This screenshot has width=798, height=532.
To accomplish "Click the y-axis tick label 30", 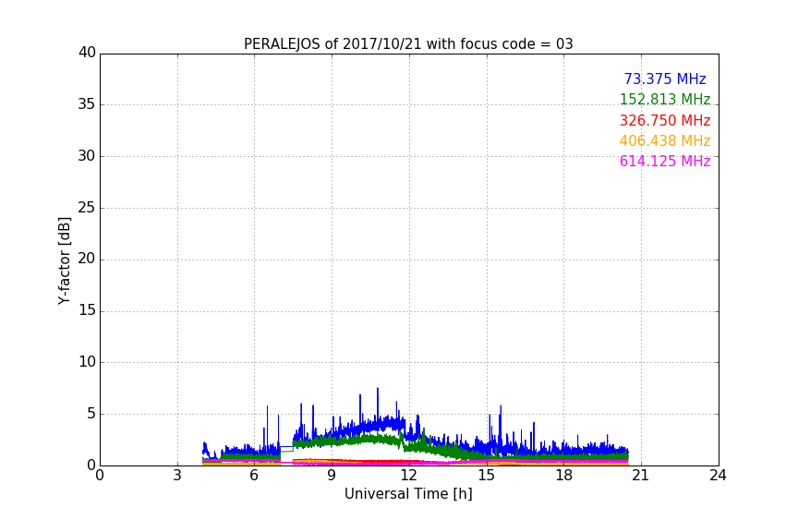I will [x=87, y=156].
